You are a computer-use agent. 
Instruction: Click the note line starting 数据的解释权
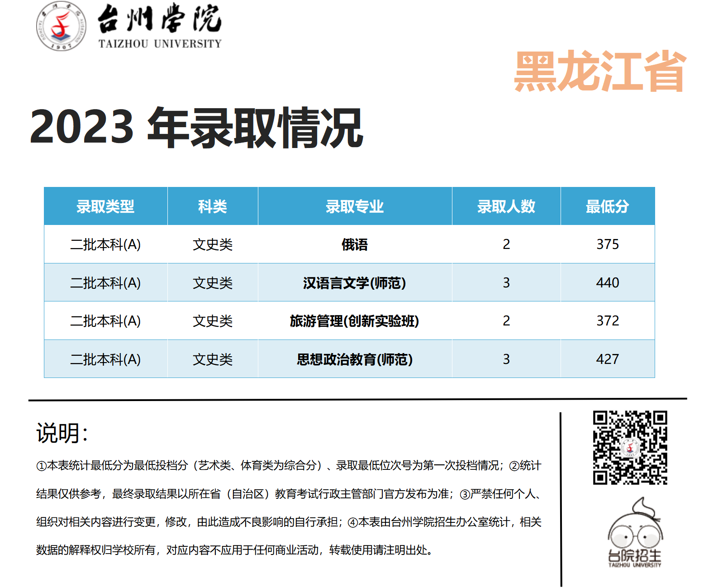pyautogui.click(x=235, y=550)
